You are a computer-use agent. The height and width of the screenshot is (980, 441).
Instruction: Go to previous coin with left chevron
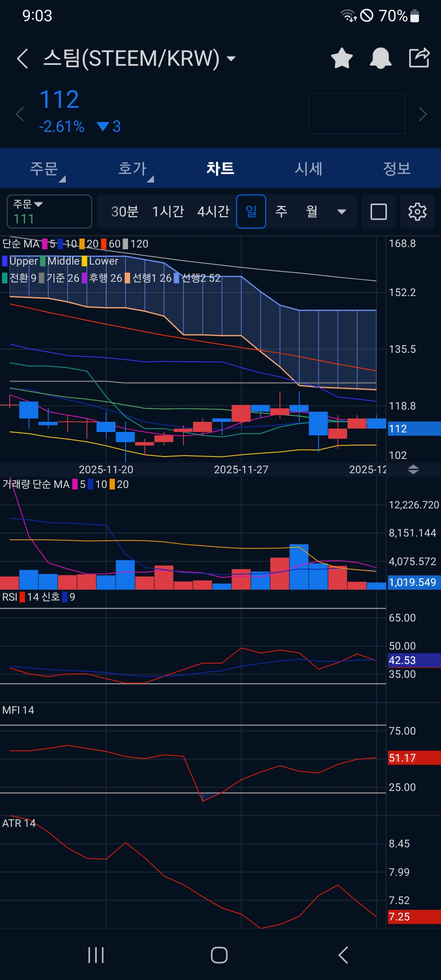(x=20, y=114)
